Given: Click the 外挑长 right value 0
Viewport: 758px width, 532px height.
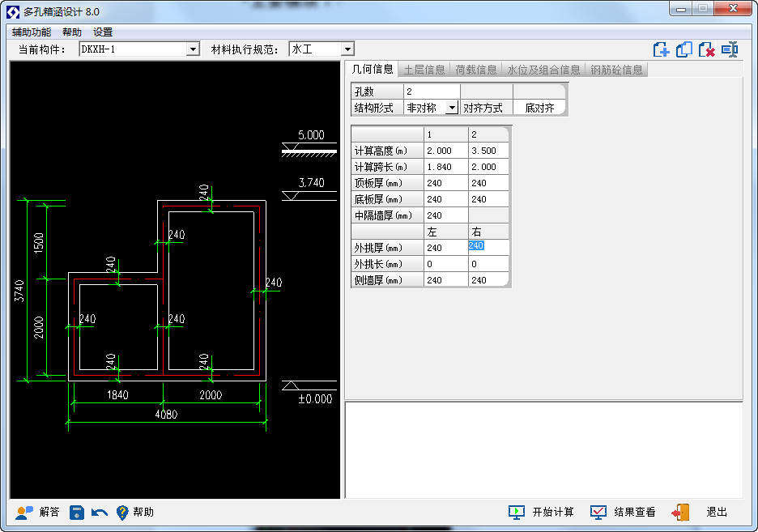Looking at the screenshot, I should [x=488, y=264].
